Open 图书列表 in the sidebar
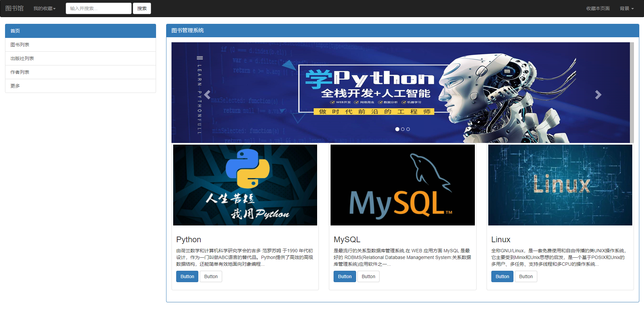 [x=81, y=45]
